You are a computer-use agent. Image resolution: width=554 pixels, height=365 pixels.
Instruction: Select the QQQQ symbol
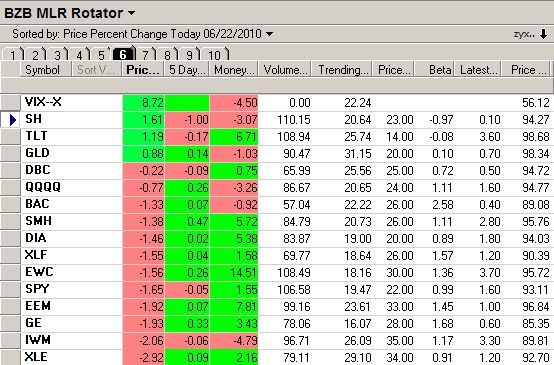tap(43, 187)
